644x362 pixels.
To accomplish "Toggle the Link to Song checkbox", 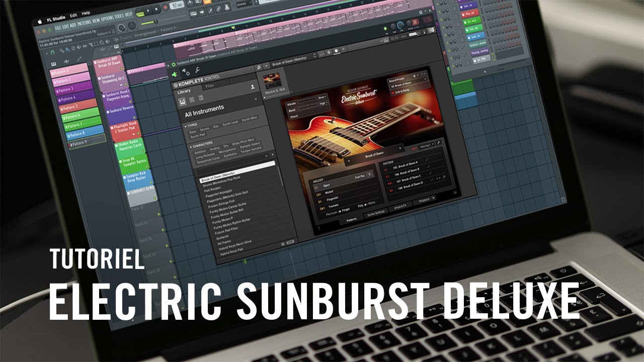I will pyautogui.click(x=393, y=93).
